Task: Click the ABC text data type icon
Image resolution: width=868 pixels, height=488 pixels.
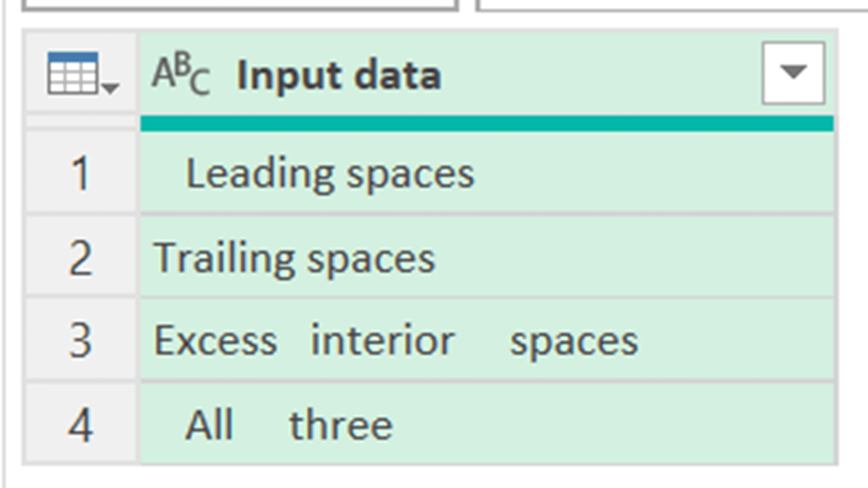Action: pyautogui.click(x=181, y=74)
